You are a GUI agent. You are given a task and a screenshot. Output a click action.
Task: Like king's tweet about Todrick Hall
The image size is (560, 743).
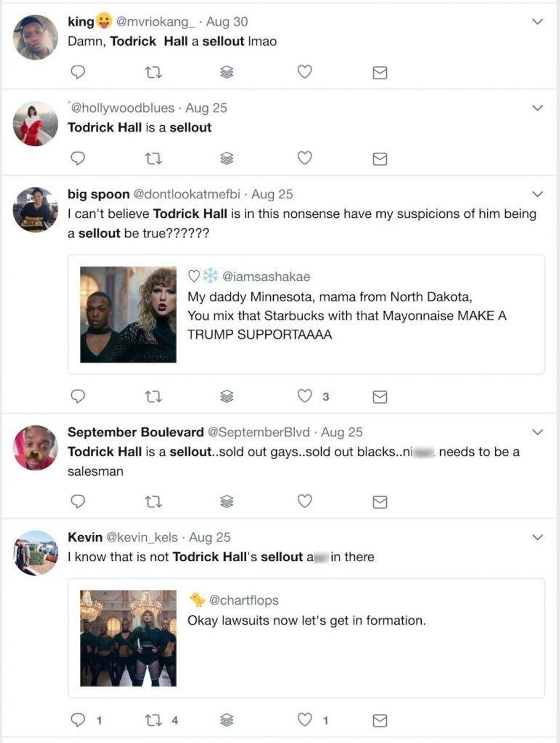305,71
